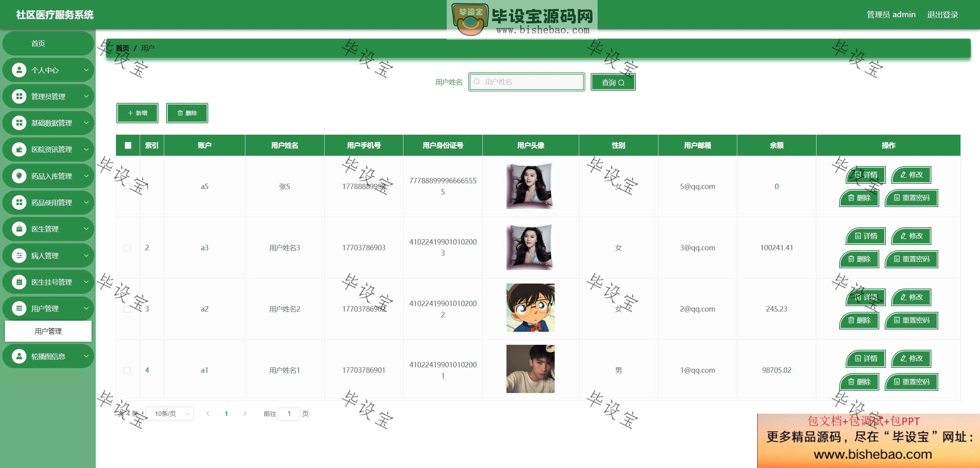Click the search magnifier icon in 用户姓名 field
This screenshot has height=468, width=980.
click(477, 82)
